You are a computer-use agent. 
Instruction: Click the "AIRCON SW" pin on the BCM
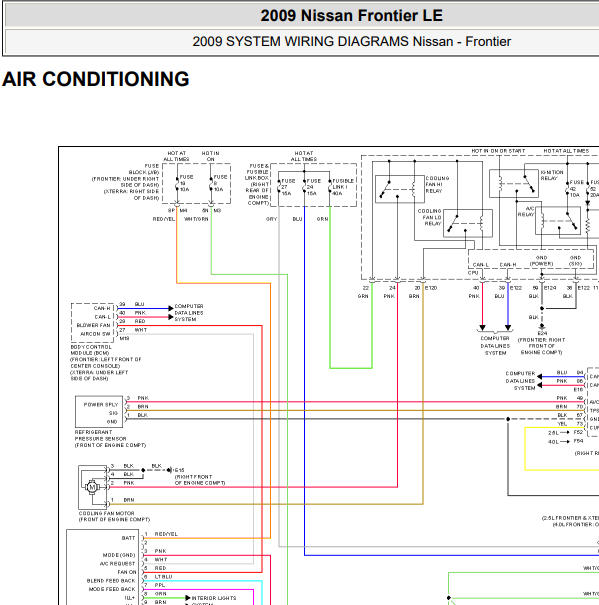pyautogui.click(x=95, y=333)
